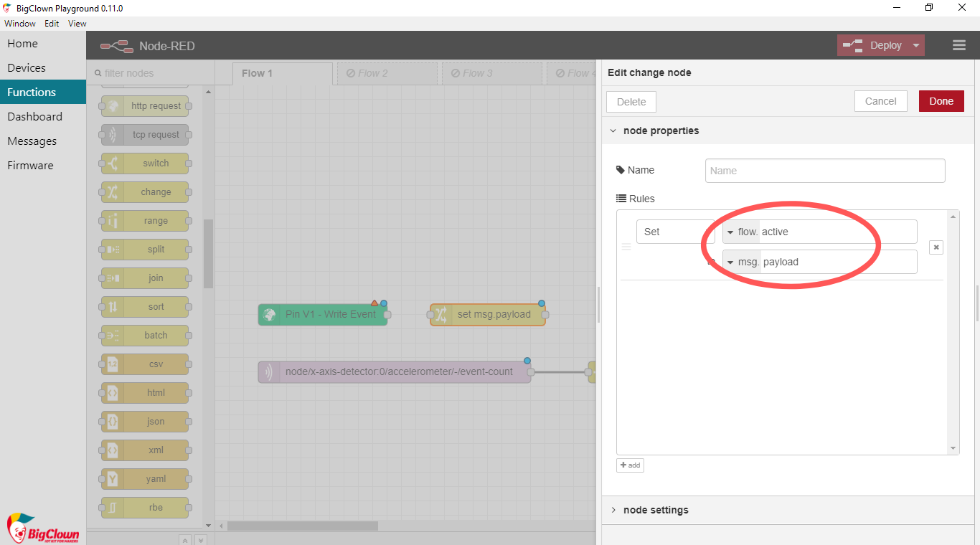This screenshot has width=980, height=545.
Task: Open the flow. property type dropdown
Action: (741, 232)
